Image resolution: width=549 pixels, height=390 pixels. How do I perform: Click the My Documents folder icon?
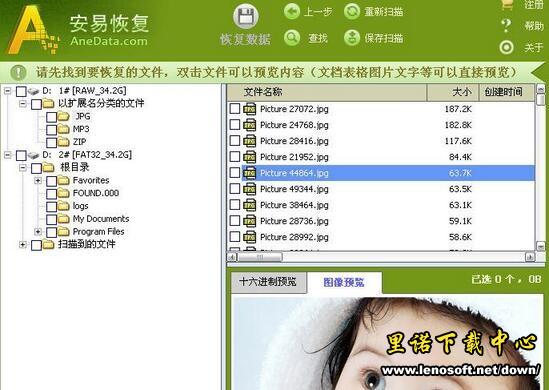click(63, 219)
